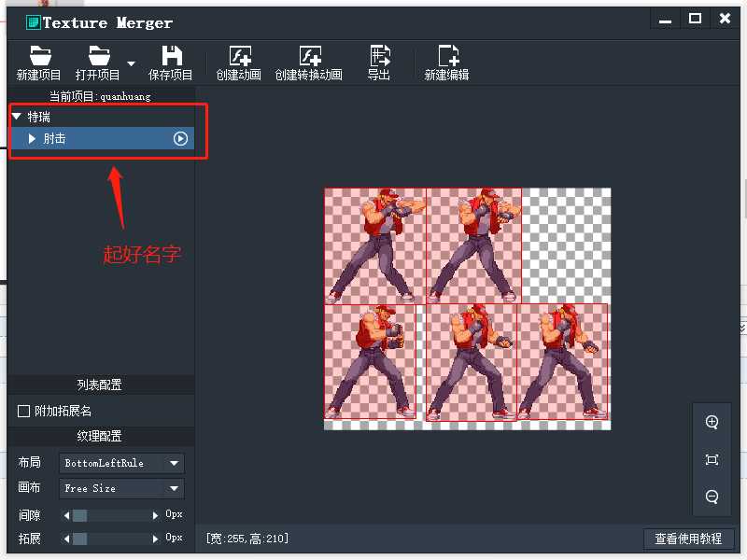Collapse the 特瑞 tree group
747x560 pixels.
[17, 116]
